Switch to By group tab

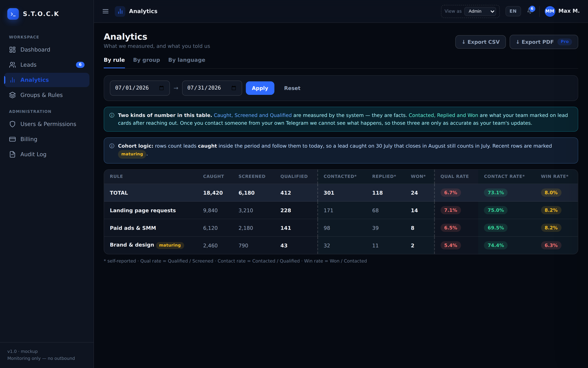[x=147, y=60]
